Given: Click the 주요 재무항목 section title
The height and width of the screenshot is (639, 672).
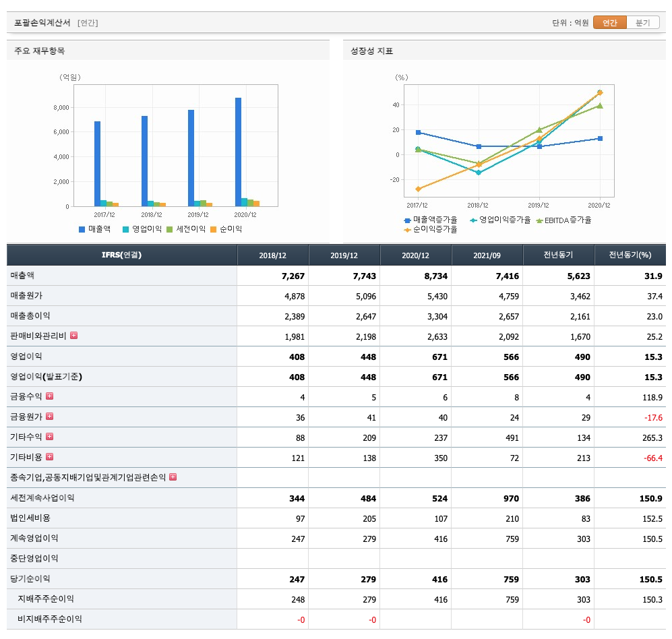Looking at the screenshot, I should tap(39, 51).
